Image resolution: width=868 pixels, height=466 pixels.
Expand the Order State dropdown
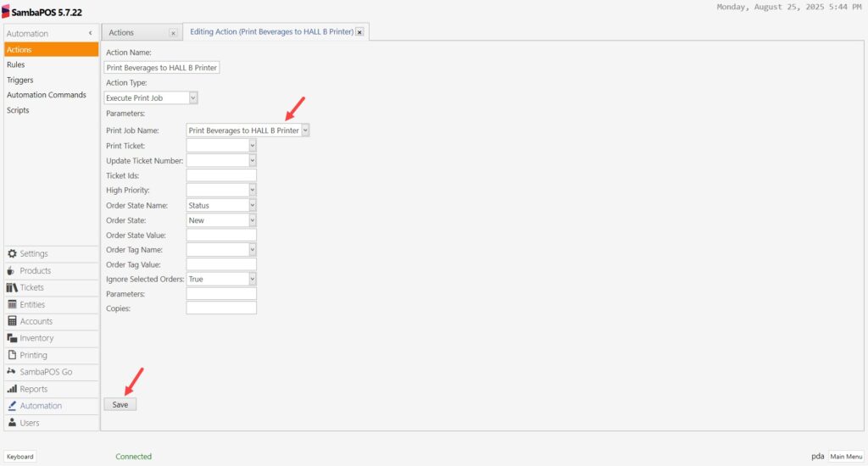point(253,220)
